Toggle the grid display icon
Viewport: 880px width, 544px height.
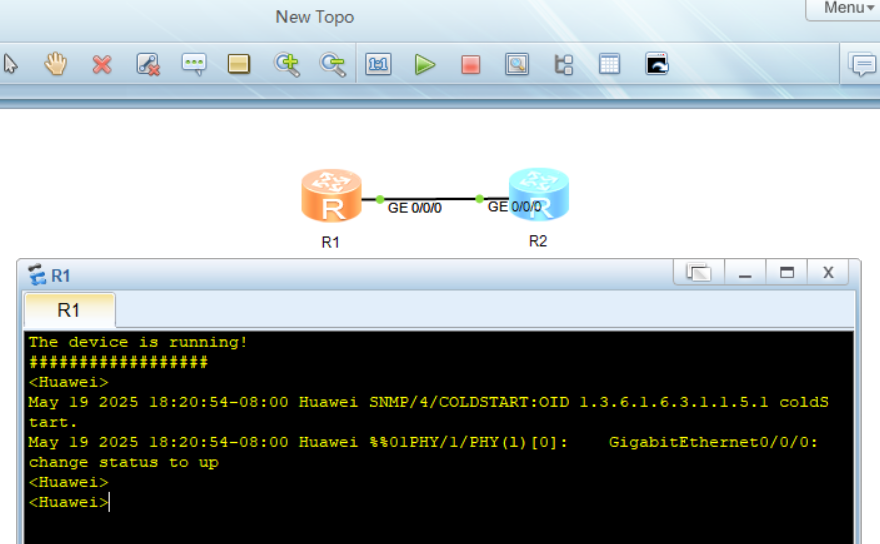point(609,64)
